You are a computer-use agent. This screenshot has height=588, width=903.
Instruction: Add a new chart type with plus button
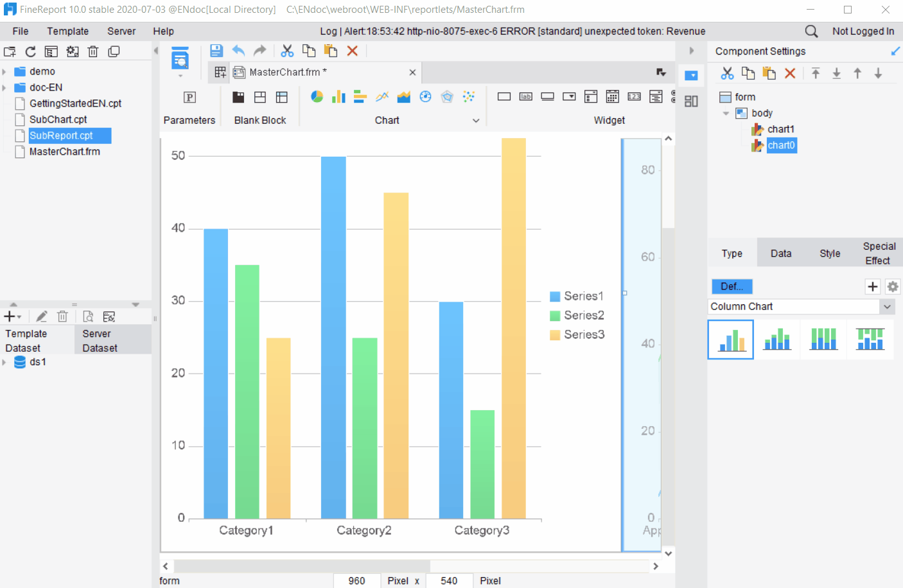tap(872, 286)
